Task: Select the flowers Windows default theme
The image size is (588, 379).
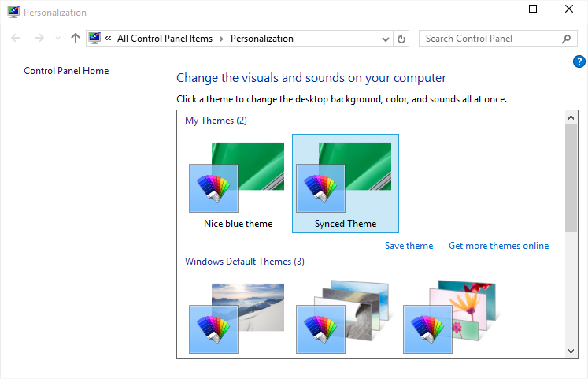Action: tap(451, 317)
